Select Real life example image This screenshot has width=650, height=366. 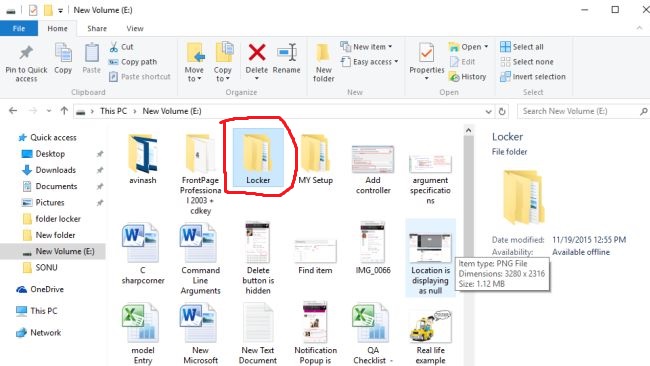coord(430,337)
